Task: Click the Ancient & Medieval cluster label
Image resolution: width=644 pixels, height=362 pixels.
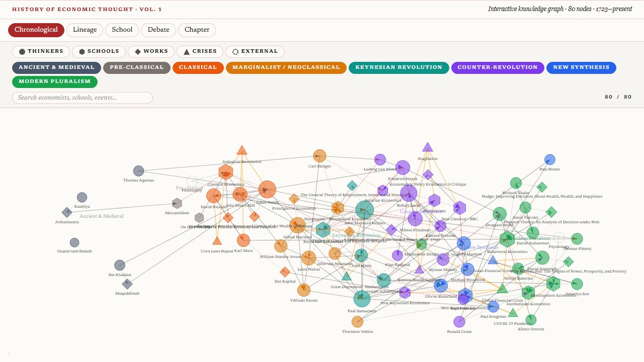Action: pos(102,216)
